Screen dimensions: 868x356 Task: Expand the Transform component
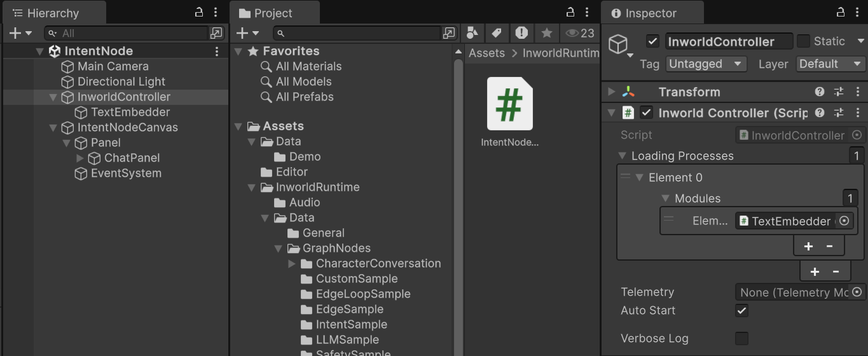(612, 92)
